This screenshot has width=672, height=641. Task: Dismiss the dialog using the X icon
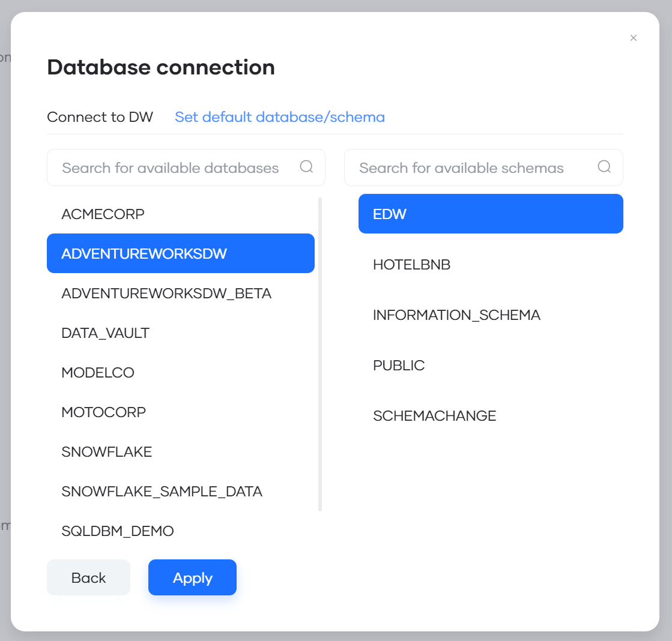[634, 38]
